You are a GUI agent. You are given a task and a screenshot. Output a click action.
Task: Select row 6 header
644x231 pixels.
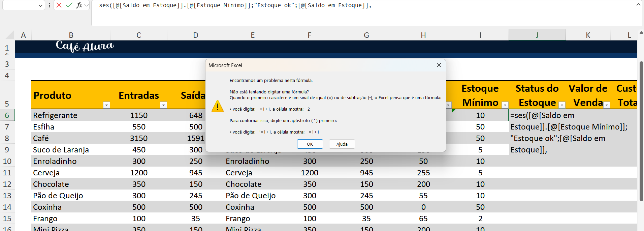(x=7, y=115)
